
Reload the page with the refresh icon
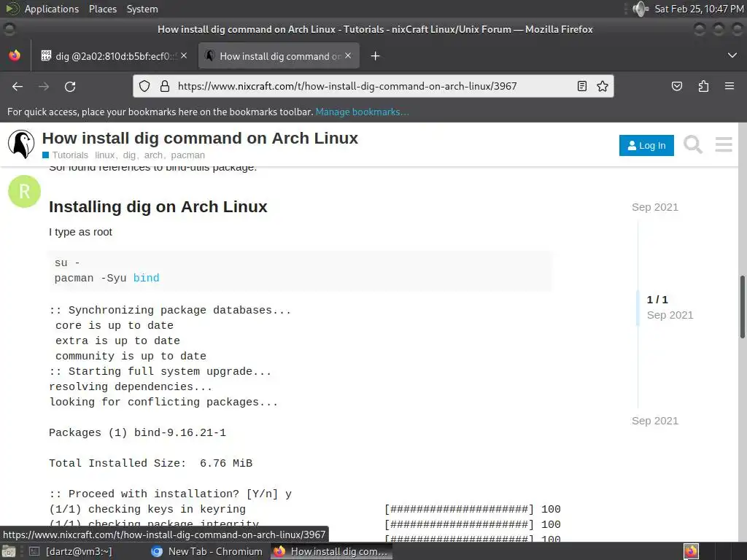[x=70, y=87]
